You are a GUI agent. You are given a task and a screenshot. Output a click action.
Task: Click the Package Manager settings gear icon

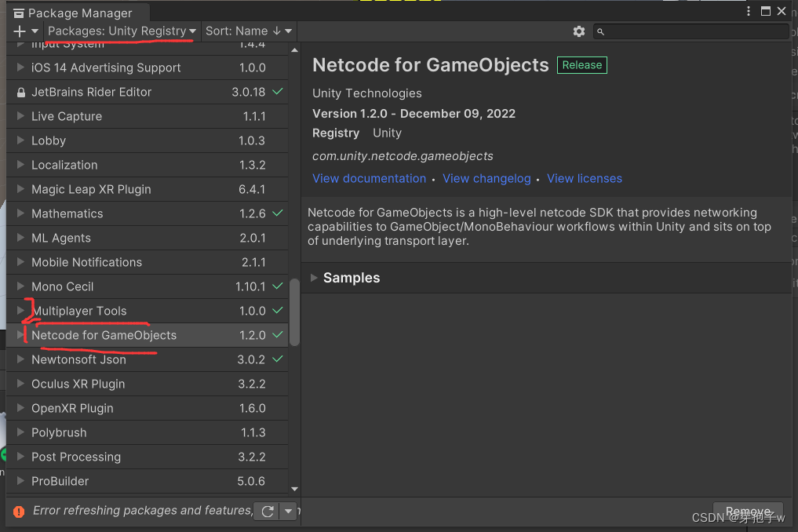click(579, 31)
